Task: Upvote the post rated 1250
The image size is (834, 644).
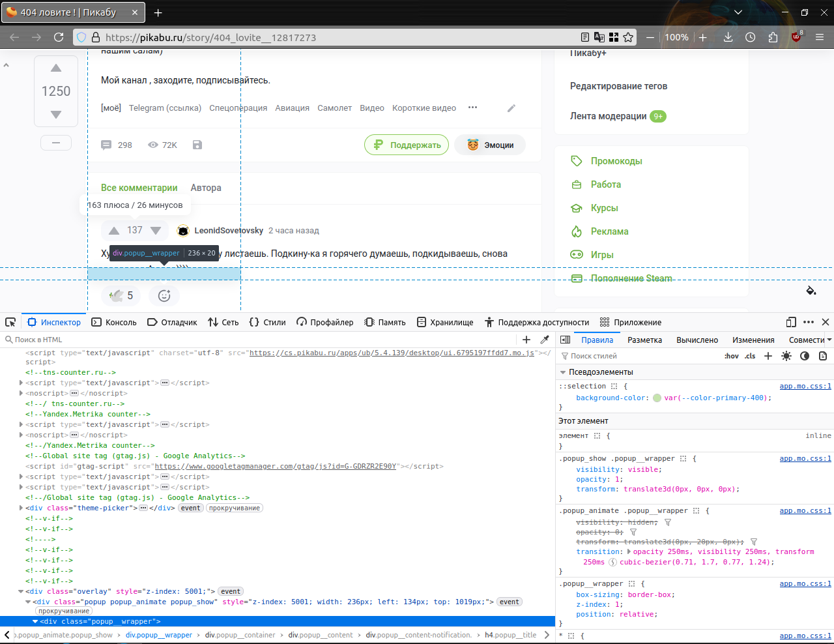Action: tap(56, 68)
